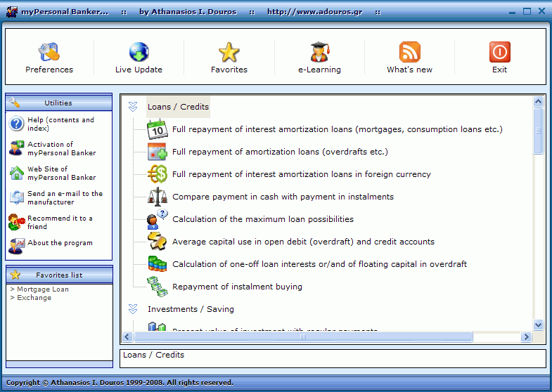Collapse the Investments / Saving section chevron
552x392 pixels.
point(133,309)
